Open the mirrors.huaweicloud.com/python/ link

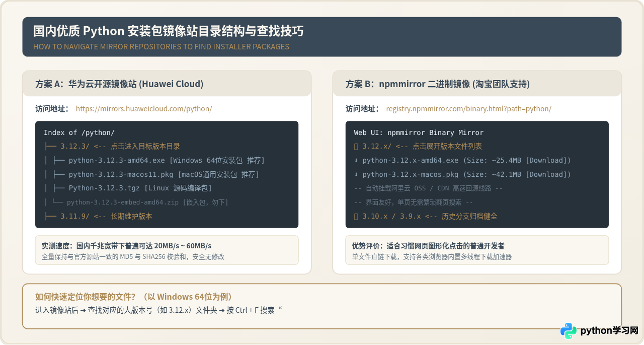tap(144, 109)
